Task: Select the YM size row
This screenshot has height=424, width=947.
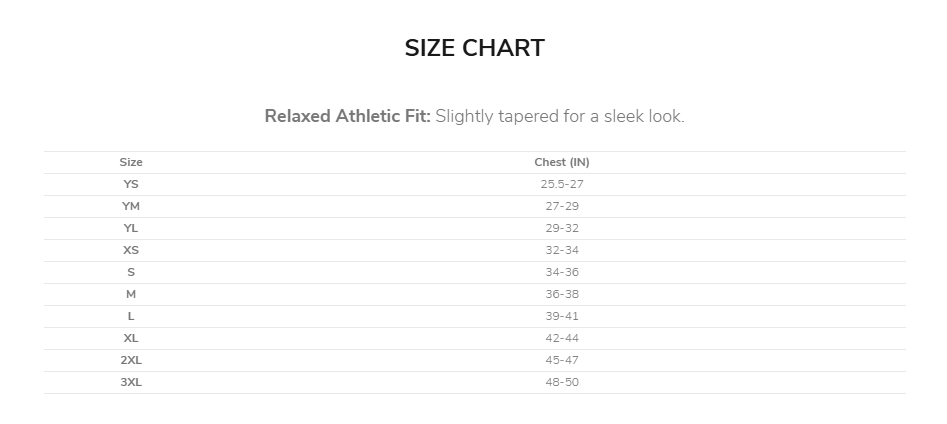Action: 131,206
